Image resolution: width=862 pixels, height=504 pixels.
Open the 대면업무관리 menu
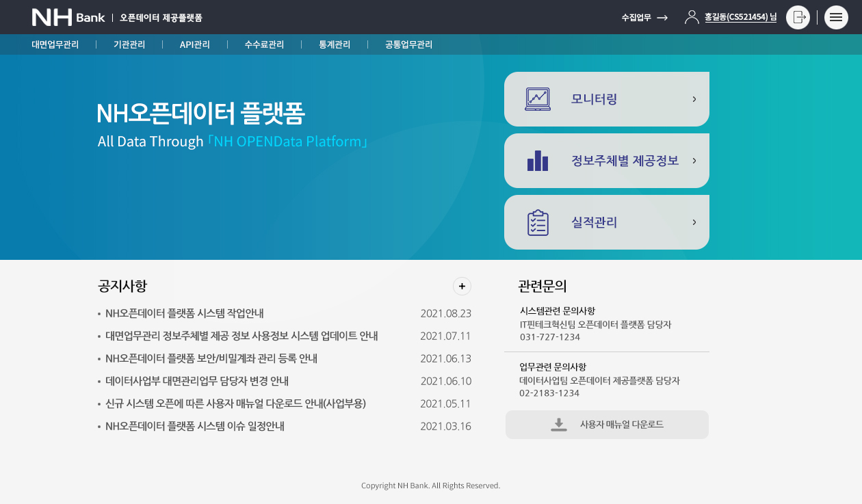pos(55,44)
